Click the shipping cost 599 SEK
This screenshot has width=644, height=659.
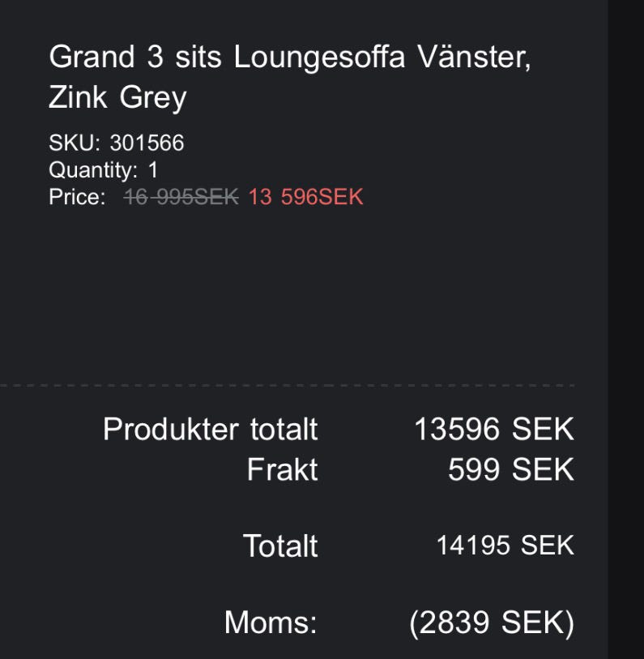click(x=510, y=470)
